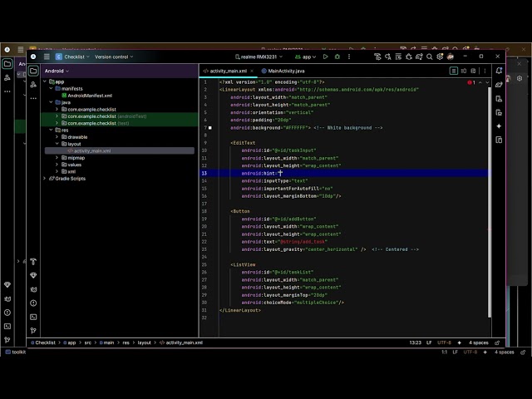Click main breadcrumb in navigation bar

106,342
